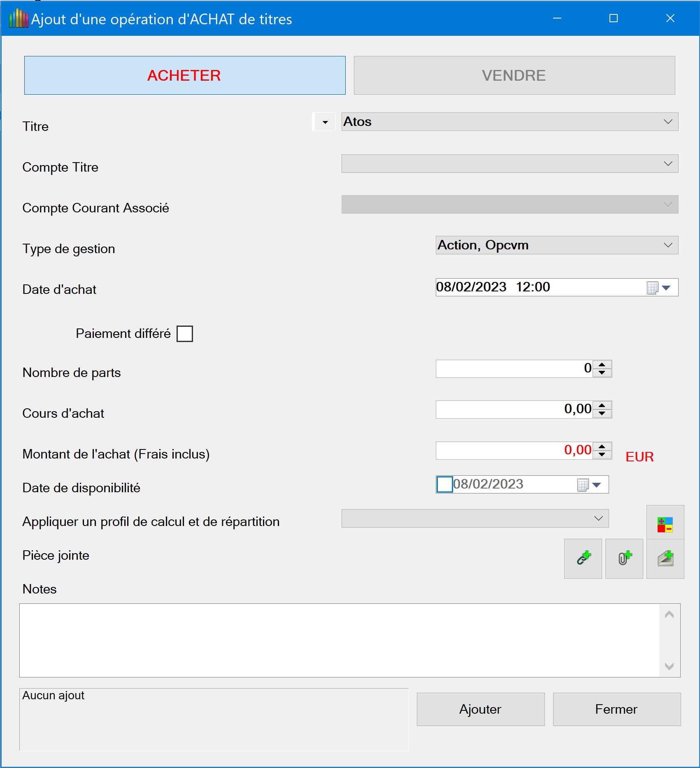The image size is (700, 768).
Task: Click the app icon in title bar
Action: (18, 19)
